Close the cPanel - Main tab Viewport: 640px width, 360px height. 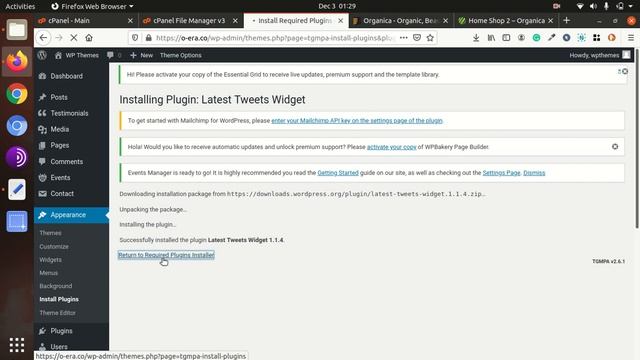(130, 20)
